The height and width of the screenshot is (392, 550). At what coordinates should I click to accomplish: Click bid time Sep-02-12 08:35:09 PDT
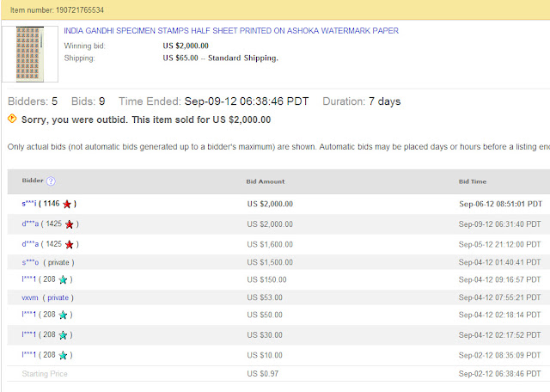coord(500,355)
